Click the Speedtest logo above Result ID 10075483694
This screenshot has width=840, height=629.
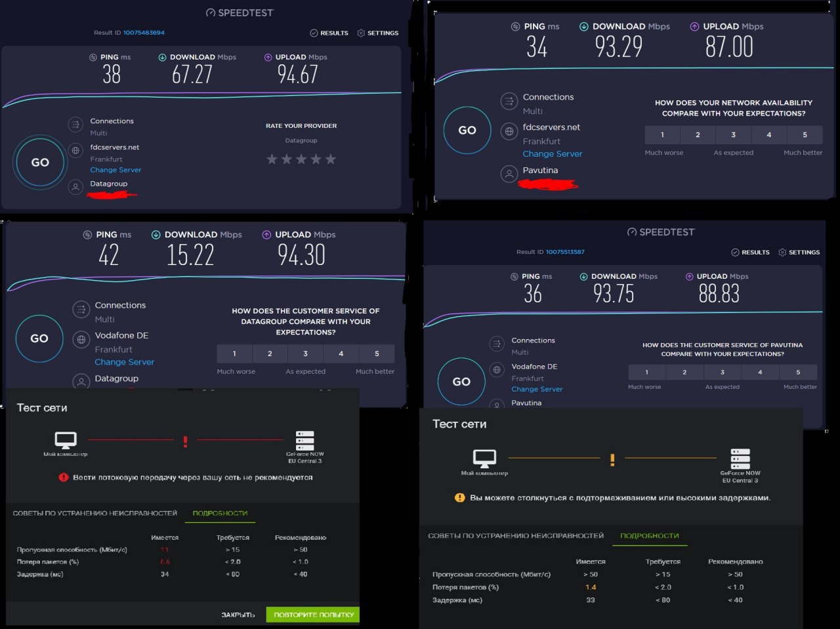(x=240, y=12)
